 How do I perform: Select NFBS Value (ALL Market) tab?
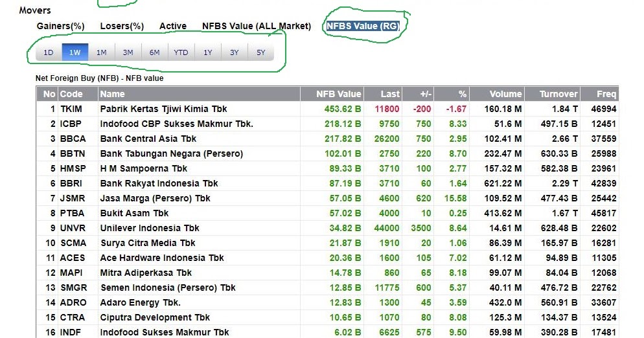tap(257, 27)
